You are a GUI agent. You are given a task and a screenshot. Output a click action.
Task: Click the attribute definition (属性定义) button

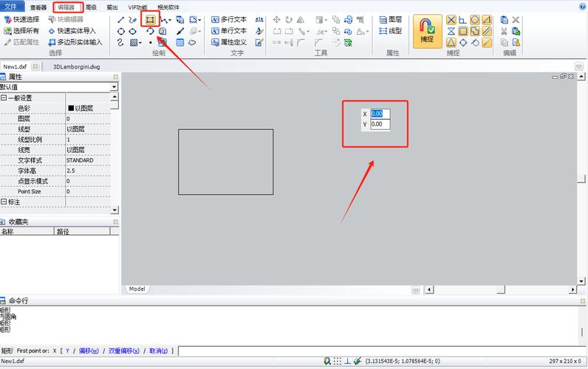click(229, 42)
